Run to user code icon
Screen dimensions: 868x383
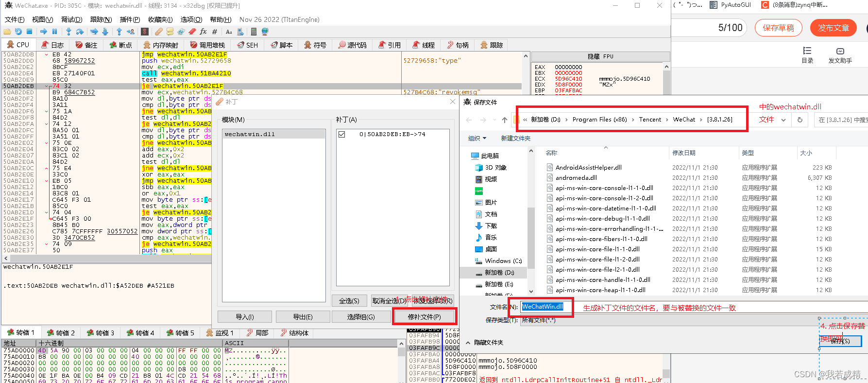131,32
